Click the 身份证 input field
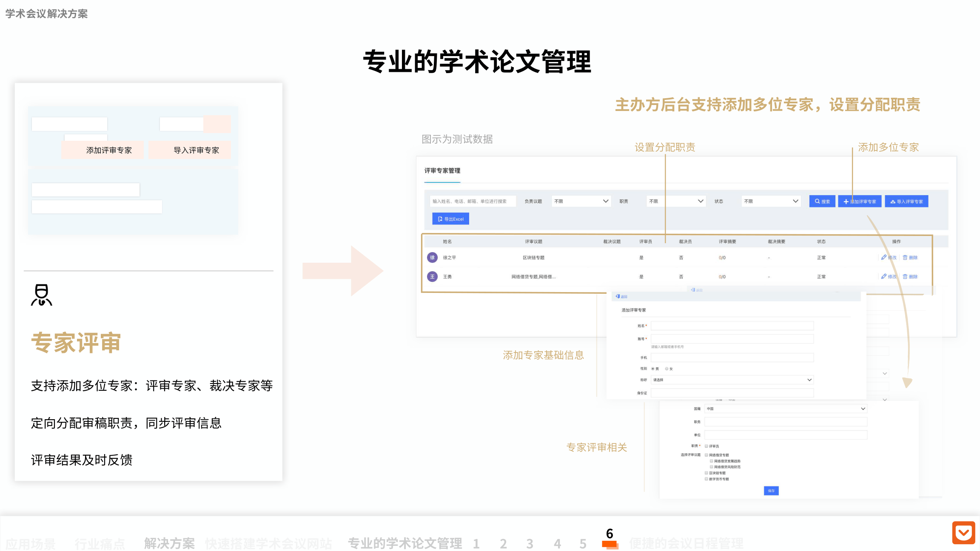Viewport: 980px width, 551px height. coord(732,393)
